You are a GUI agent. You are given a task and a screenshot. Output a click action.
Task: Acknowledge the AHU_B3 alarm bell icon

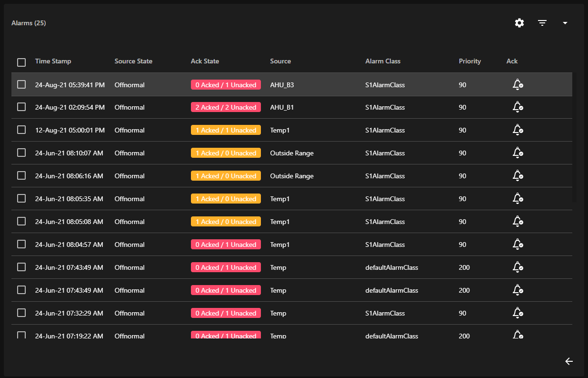click(518, 85)
